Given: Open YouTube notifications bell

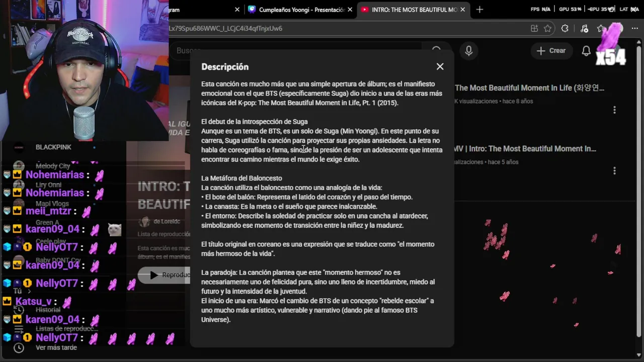Looking at the screenshot, I should [x=586, y=51].
